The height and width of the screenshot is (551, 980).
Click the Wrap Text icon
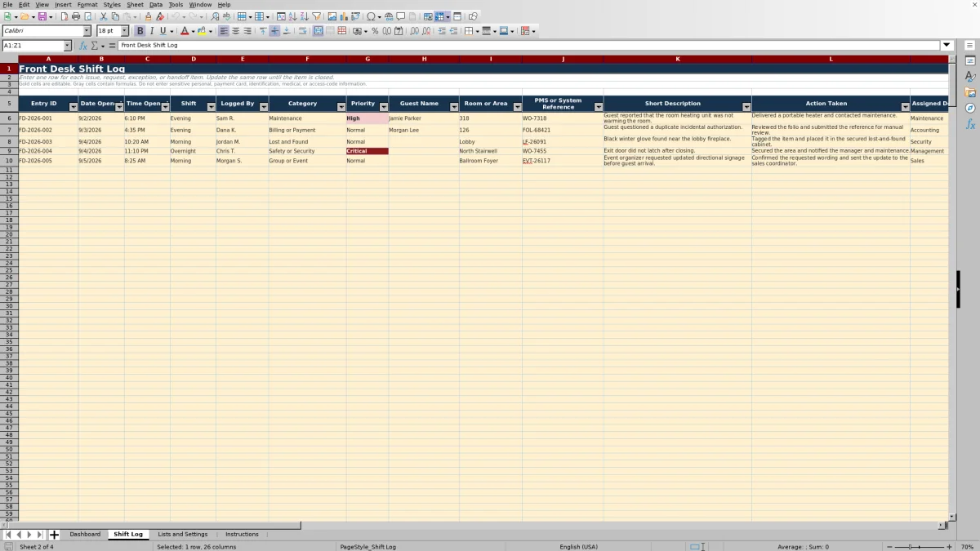coord(303,31)
